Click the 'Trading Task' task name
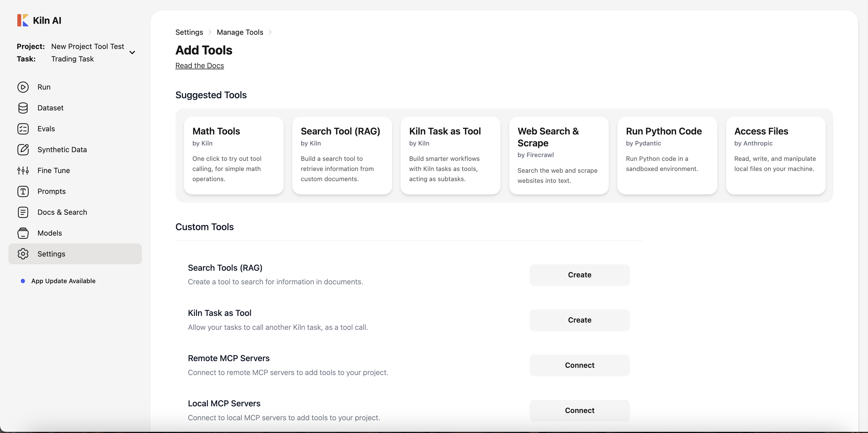Image resolution: width=868 pixels, height=433 pixels. click(72, 59)
